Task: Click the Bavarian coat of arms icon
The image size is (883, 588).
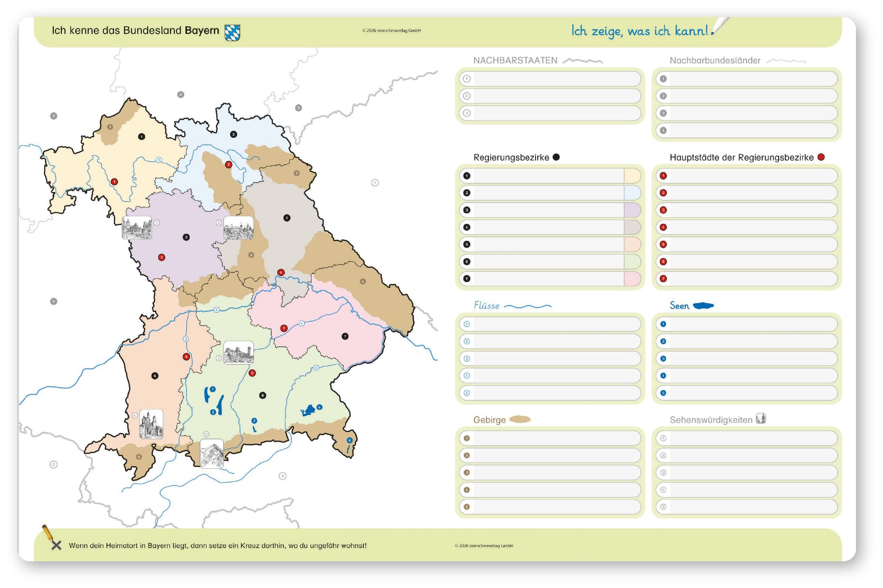Action: pos(232,33)
